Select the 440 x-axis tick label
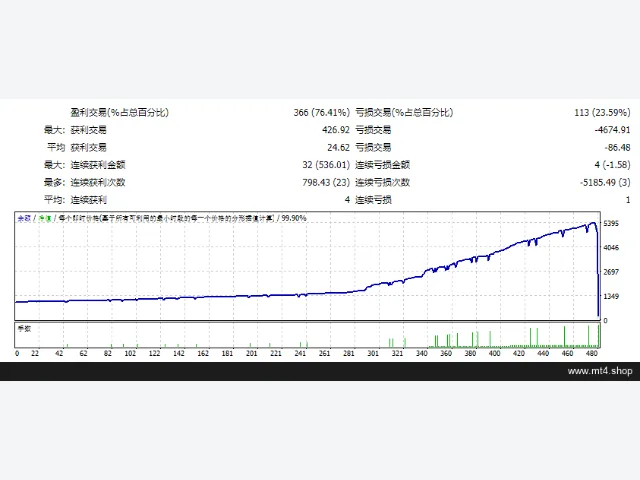Image resolution: width=640 pixels, height=480 pixels. (543, 353)
